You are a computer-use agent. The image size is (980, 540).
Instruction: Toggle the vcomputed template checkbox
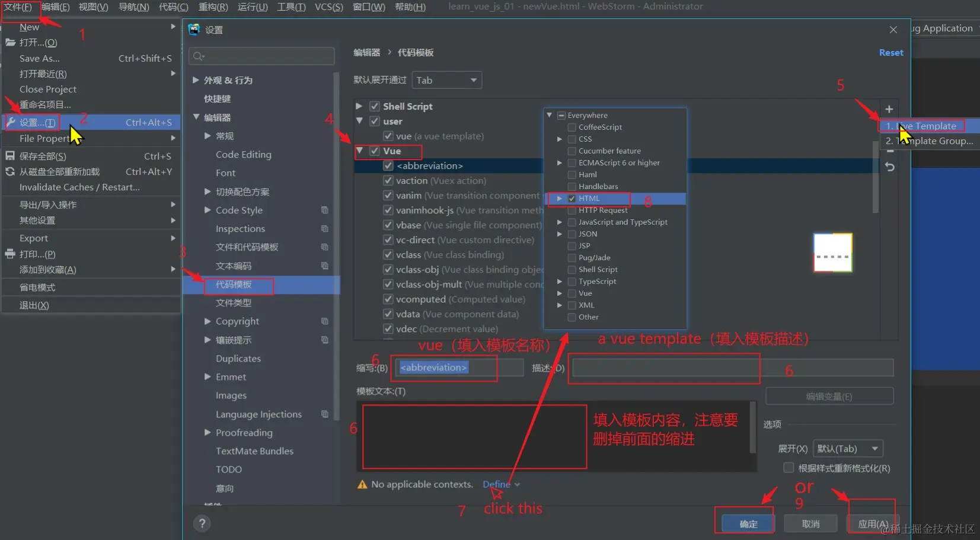[388, 299]
